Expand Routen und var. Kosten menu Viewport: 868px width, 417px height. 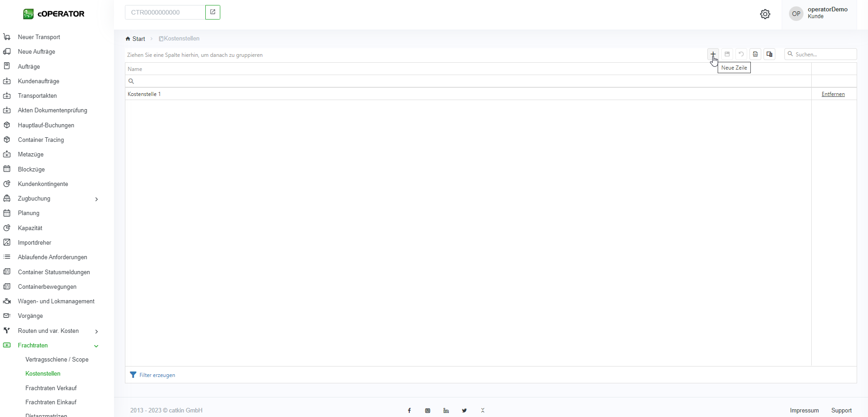coord(96,331)
